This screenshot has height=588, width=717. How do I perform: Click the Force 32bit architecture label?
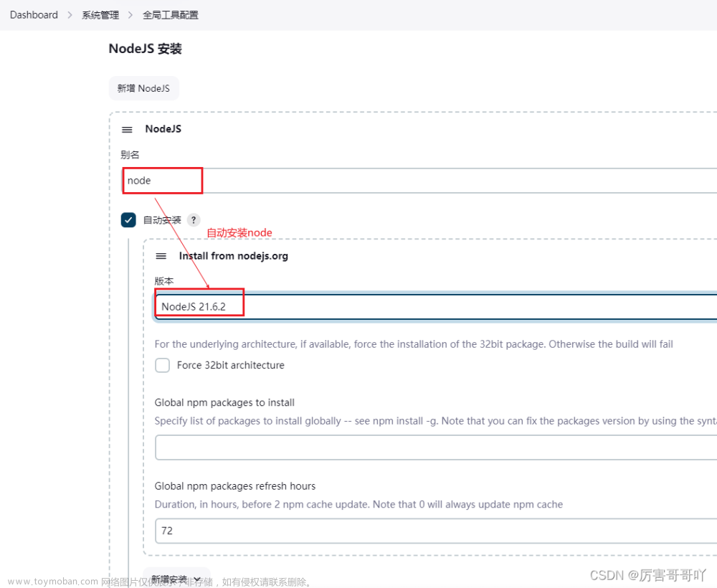coord(231,365)
